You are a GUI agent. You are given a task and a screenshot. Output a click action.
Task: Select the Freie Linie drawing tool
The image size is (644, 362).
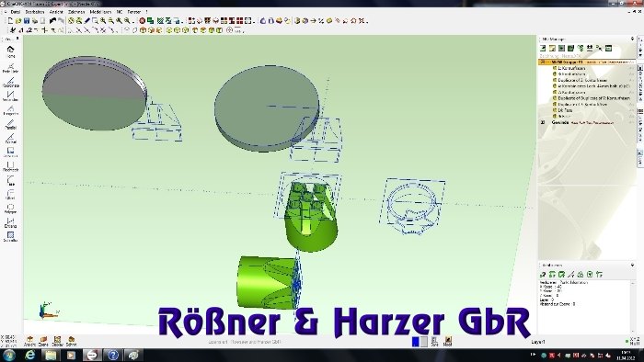pyautogui.click(x=11, y=68)
